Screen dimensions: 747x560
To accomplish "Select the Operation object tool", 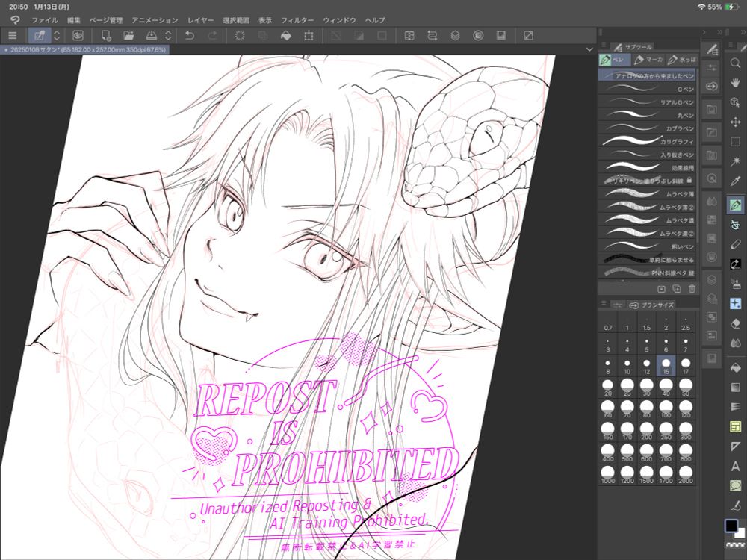I will pyautogui.click(x=736, y=102).
